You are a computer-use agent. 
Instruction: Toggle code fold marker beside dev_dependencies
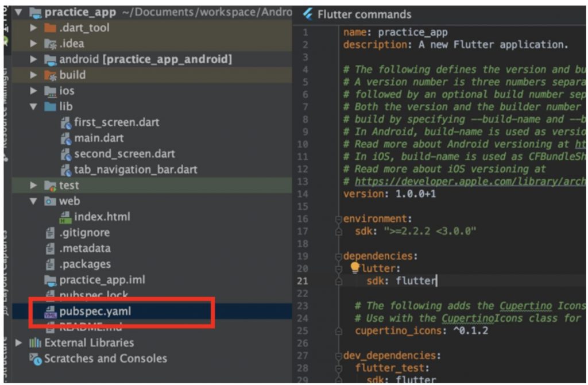tap(339, 356)
